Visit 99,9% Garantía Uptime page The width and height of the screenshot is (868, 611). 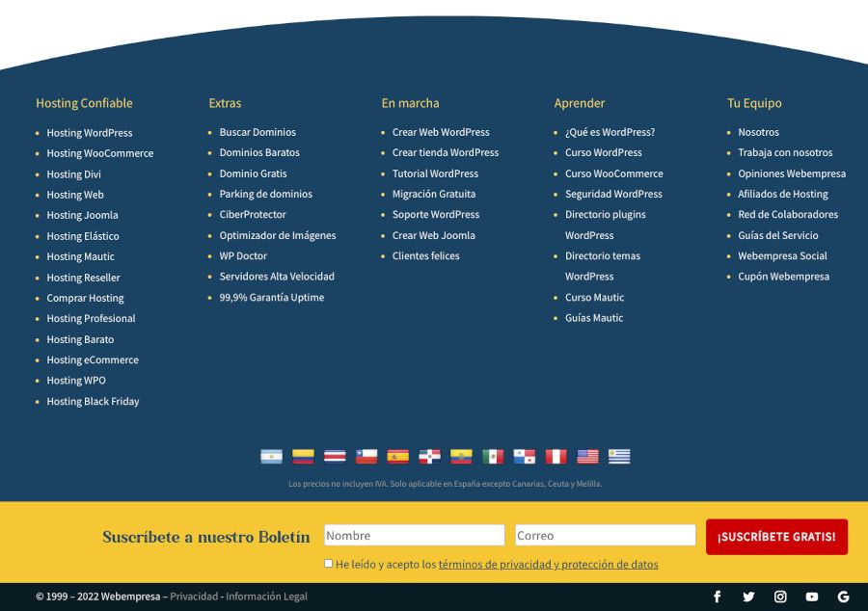pyautogui.click(x=272, y=298)
